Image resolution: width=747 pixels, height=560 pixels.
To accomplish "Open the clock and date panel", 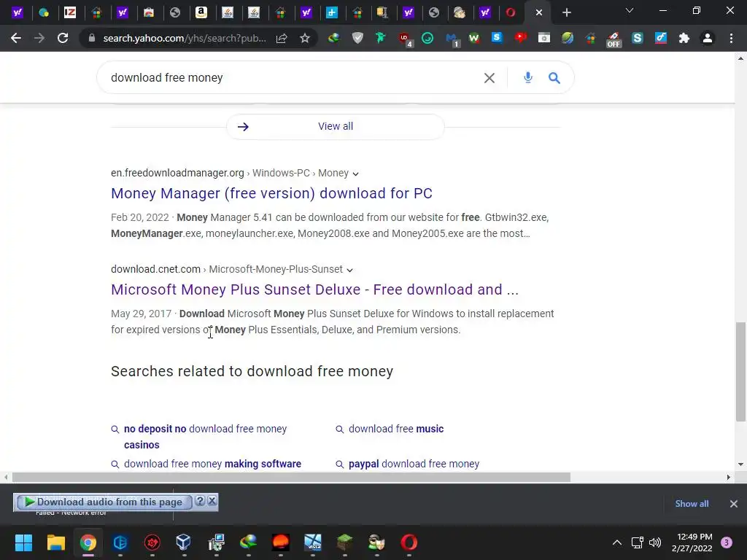I will pos(692,542).
